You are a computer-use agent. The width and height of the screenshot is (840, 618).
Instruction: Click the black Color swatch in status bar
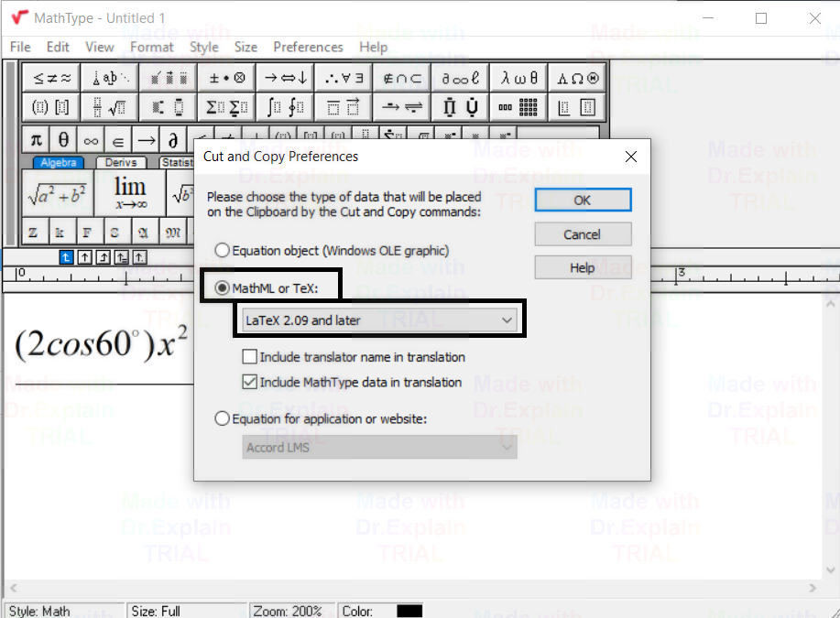tap(409, 611)
